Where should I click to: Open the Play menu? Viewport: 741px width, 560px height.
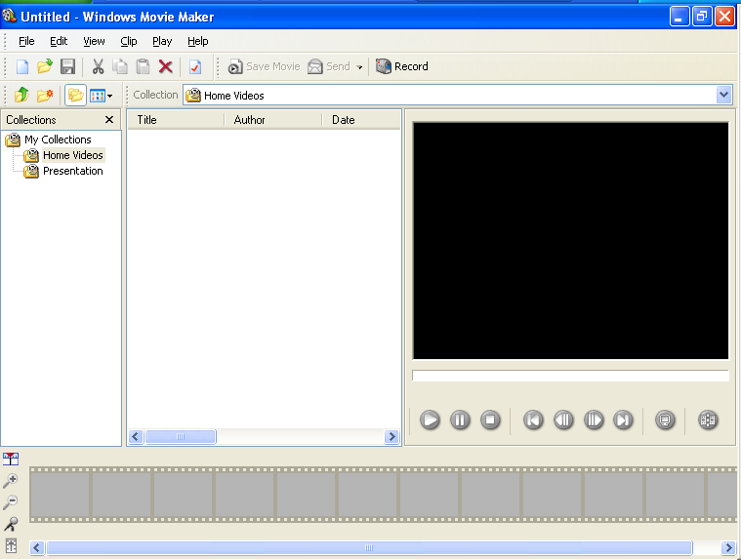(162, 41)
